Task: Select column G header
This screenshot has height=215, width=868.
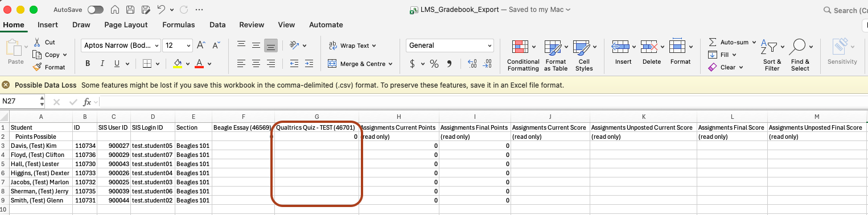Action: point(316,117)
